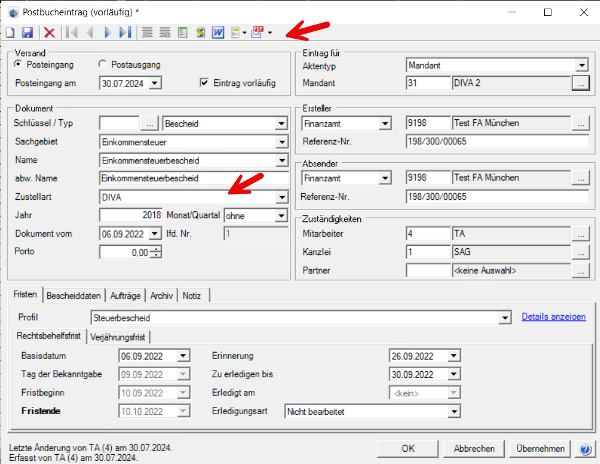Switch to the Aufträge tab
Screen dimensions: 600x464
tap(126, 296)
